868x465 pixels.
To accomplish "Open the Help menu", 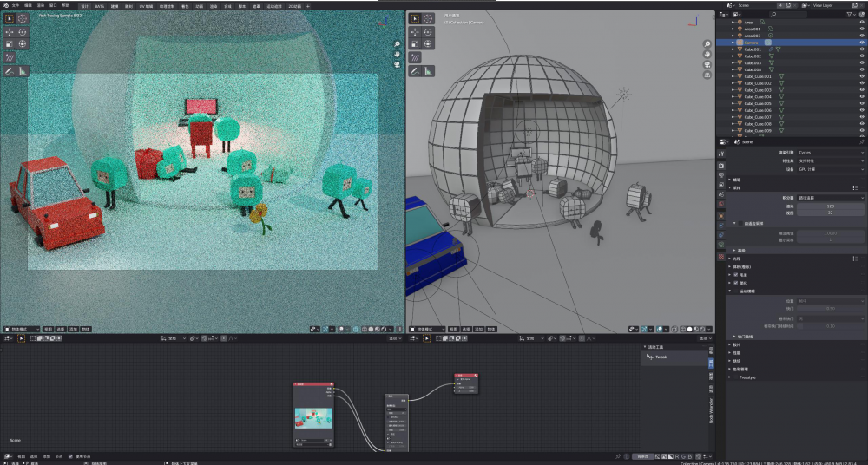I will [x=66, y=5].
